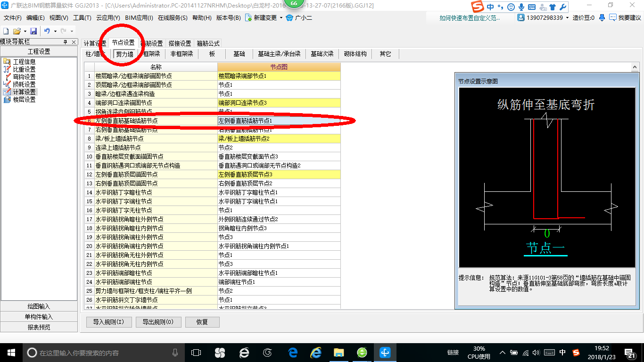Select 损耗设置 in the navigation tree

[24, 84]
